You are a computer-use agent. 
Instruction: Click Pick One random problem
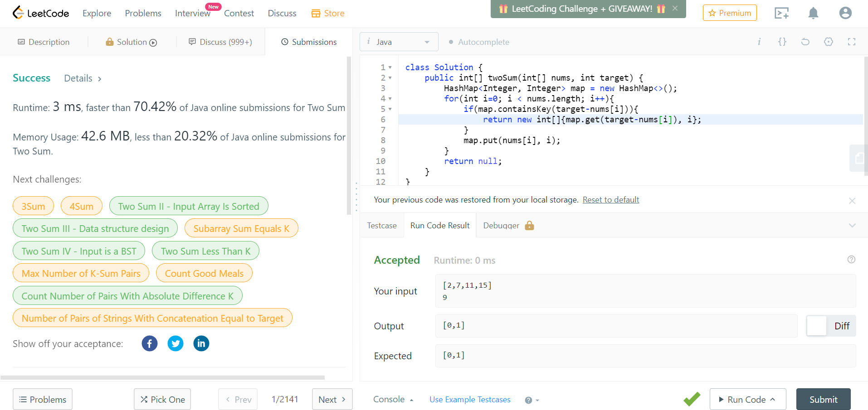click(162, 399)
